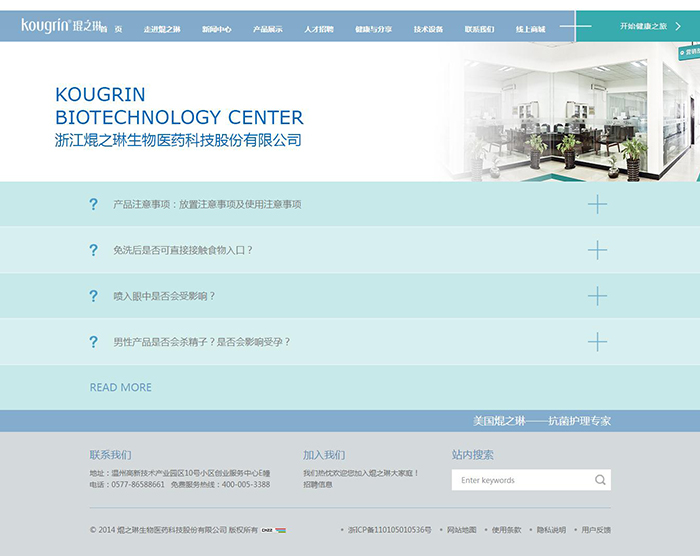Click the office lobby banner photo
700x556 pixels.
click(x=567, y=112)
